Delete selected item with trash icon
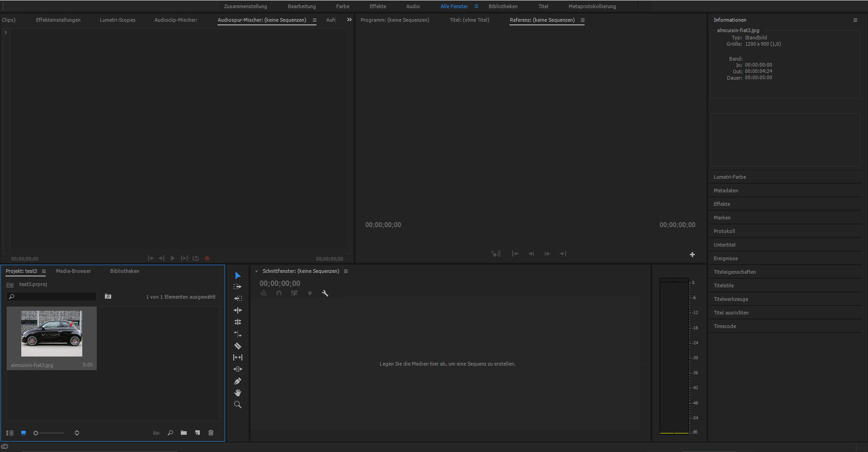 [x=211, y=433]
